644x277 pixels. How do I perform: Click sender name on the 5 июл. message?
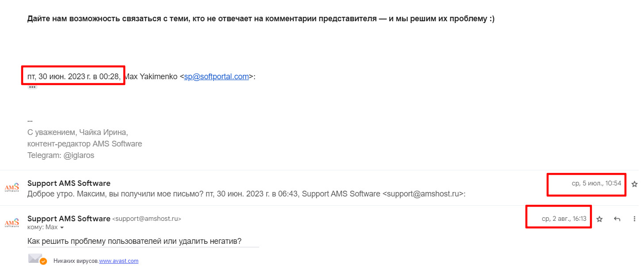pos(69,183)
